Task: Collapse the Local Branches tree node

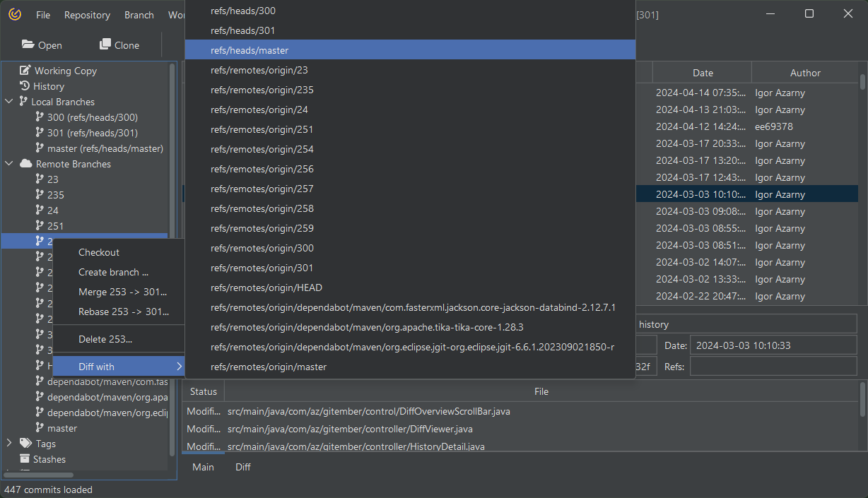Action: [x=9, y=102]
